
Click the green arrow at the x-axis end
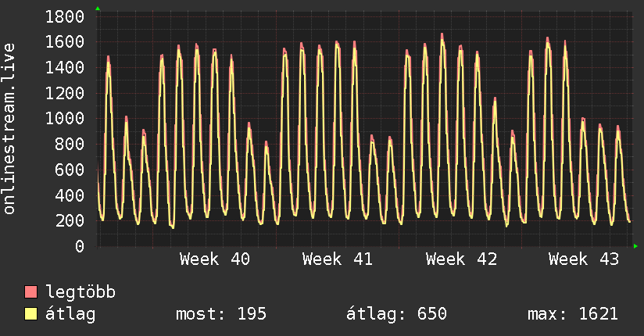[635, 246]
